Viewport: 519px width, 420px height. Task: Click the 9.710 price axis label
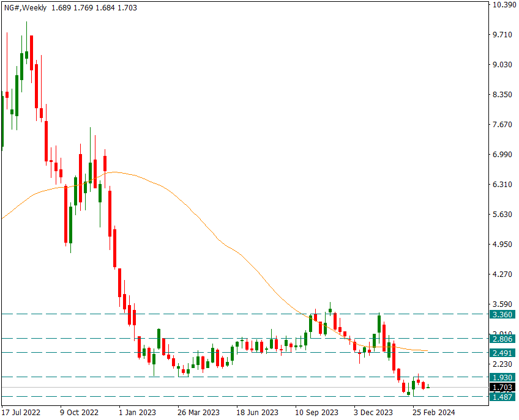[502, 35]
